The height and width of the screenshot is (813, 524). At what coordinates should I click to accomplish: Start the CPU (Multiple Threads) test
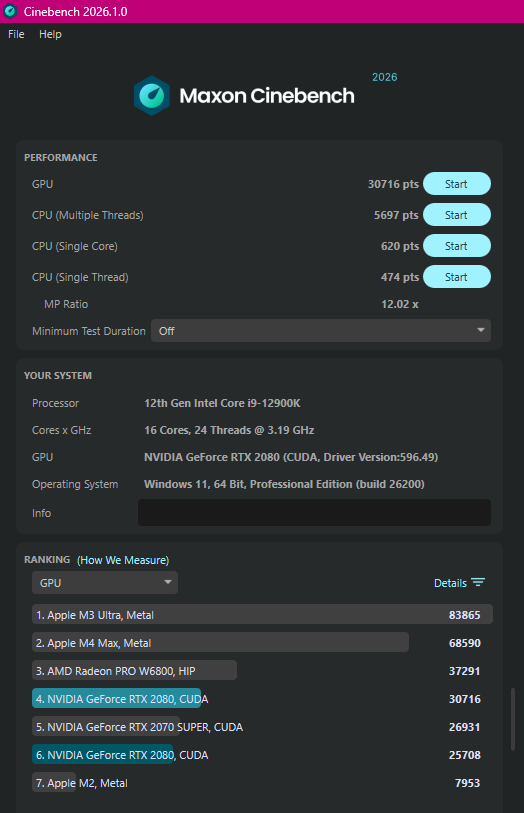pos(457,215)
